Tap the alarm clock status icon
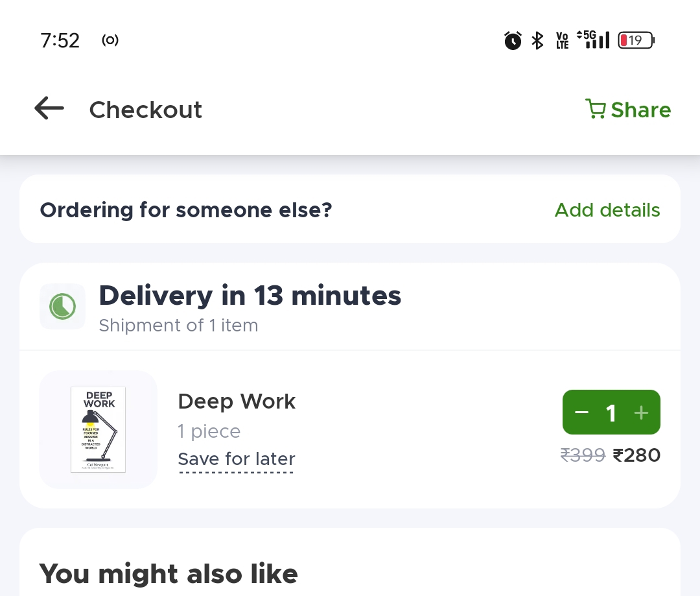Viewport: 700px width, 596px height. click(x=513, y=41)
